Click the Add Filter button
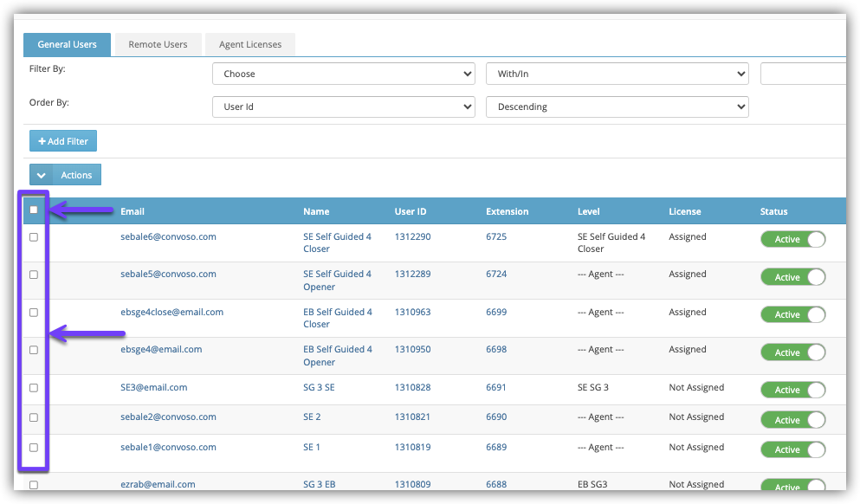This screenshot has width=860, height=504. click(63, 141)
